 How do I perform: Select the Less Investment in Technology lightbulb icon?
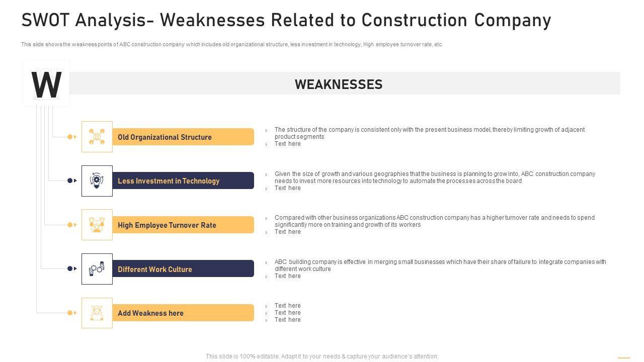tap(97, 180)
